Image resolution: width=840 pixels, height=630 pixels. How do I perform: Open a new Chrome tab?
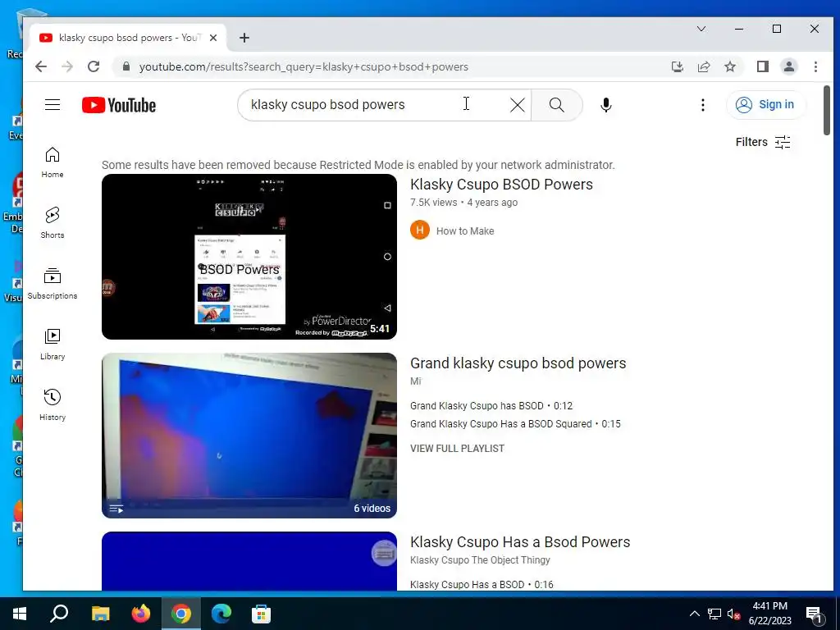tap(244, 38)
